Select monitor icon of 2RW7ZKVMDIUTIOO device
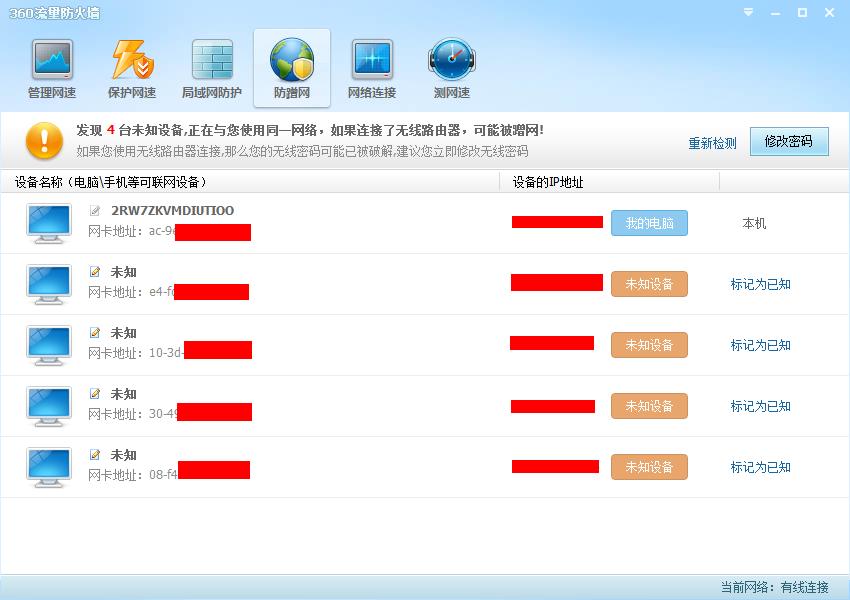Viewport: 850px width, 600px height. [49, 223]
